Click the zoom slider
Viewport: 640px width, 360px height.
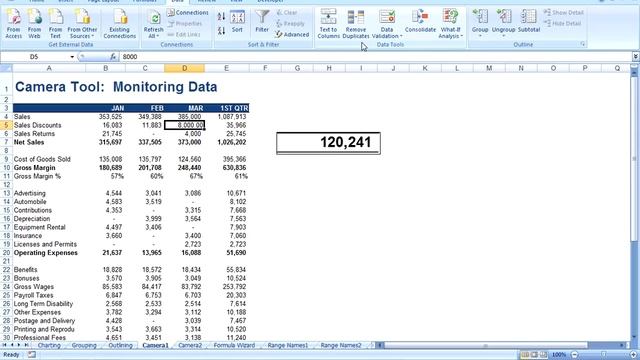coord(604,355)
